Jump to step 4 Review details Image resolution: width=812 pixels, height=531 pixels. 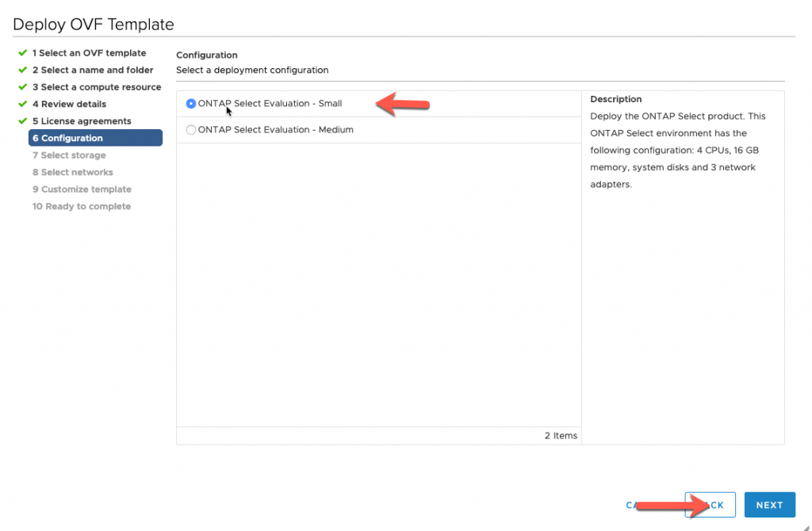pyautogui.click(x=70, y=104)
